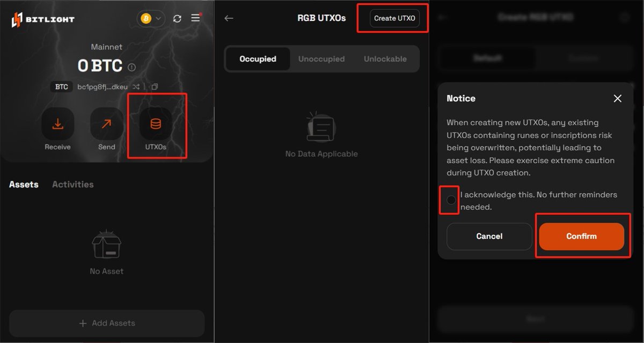
Task: Open the hamburger menu icon
Action: point(196,18)
